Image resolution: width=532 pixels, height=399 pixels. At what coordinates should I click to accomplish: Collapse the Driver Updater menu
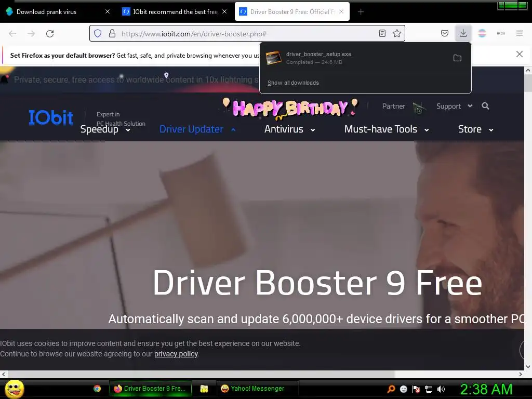[x=198, y=129]
